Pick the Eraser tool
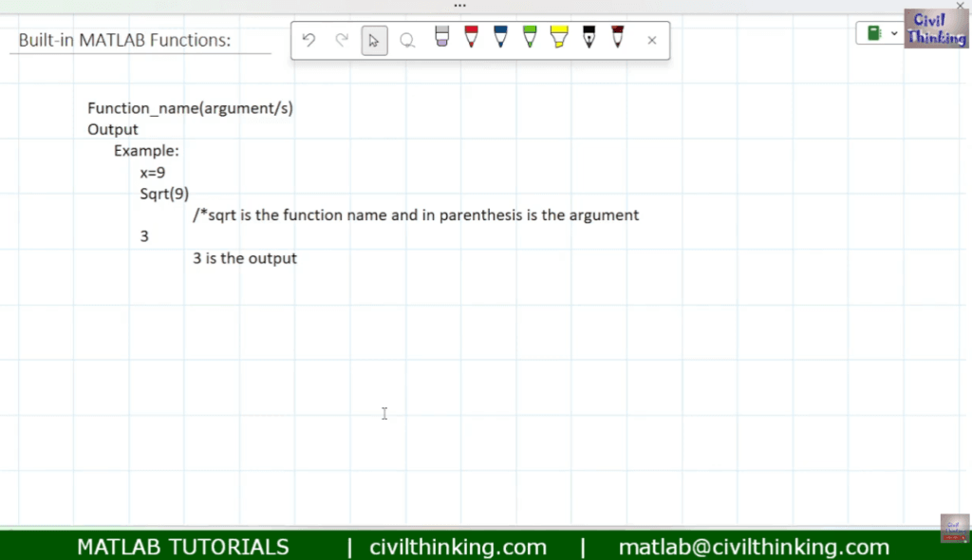This screenshot has height=560, width=972. (x=441, y=38)
